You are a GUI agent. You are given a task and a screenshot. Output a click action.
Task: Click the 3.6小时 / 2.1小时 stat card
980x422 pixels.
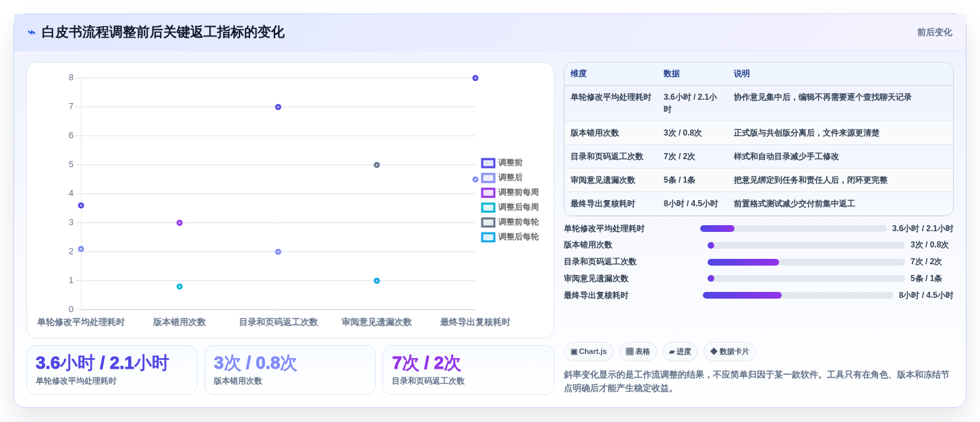pos(112,370)
